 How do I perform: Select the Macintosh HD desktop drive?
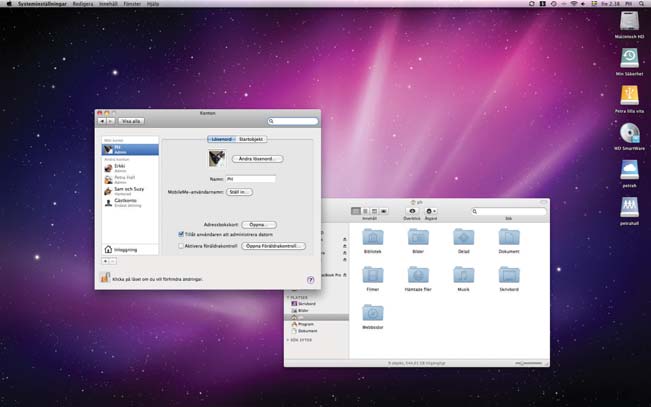point(629,21)
